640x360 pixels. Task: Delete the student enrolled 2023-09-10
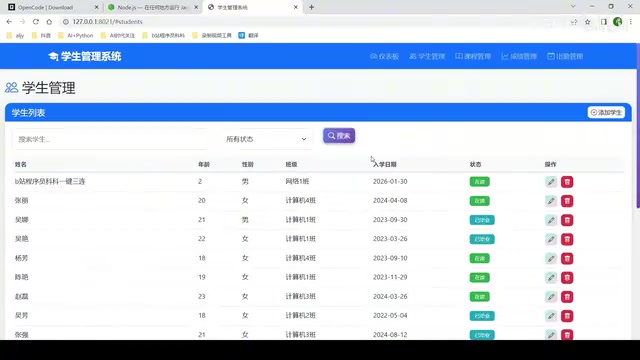pos(567,258)
